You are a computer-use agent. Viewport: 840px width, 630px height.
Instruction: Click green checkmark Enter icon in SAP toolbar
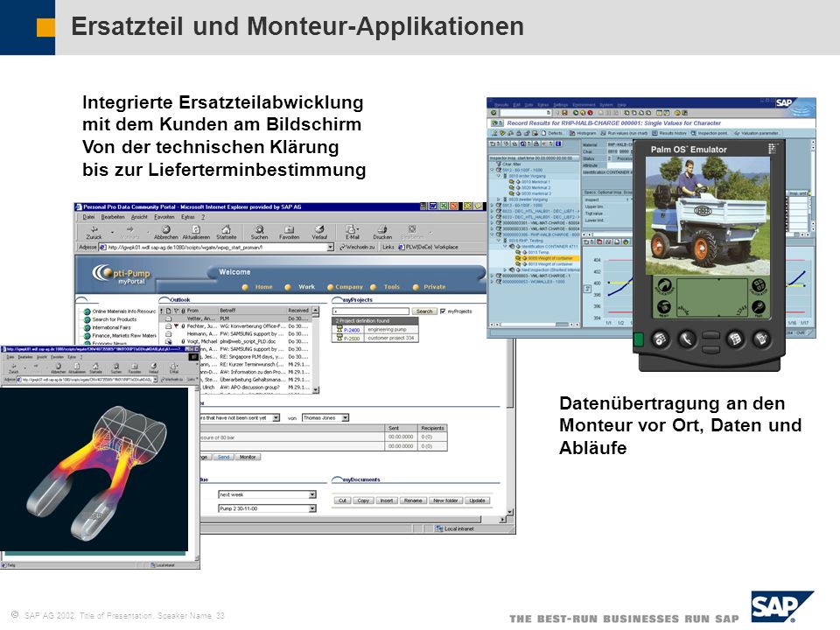click(493, 113)
